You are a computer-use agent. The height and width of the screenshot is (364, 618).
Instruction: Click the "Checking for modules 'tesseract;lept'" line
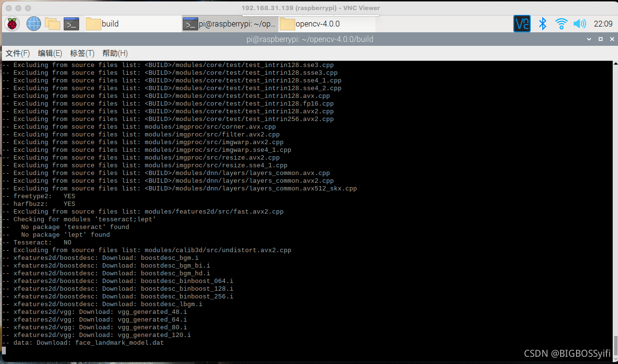click(79, 219)
